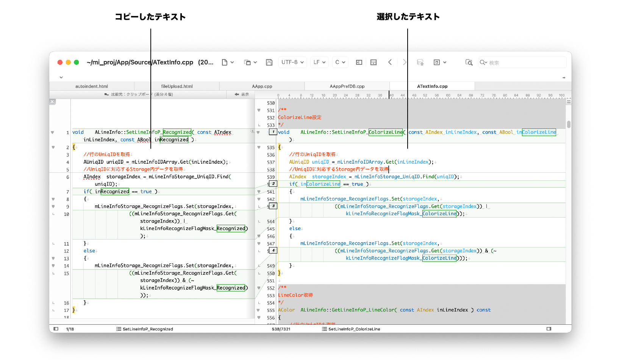Image resolution: width=644 pixels, height=360 pixels.
Task: Open the LF line ending dropdown
Action: [320, 63]
